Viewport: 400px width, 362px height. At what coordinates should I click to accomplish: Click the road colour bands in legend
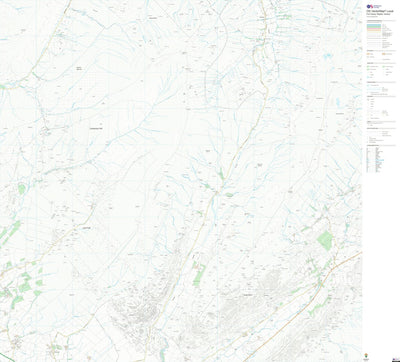(374, 27)
